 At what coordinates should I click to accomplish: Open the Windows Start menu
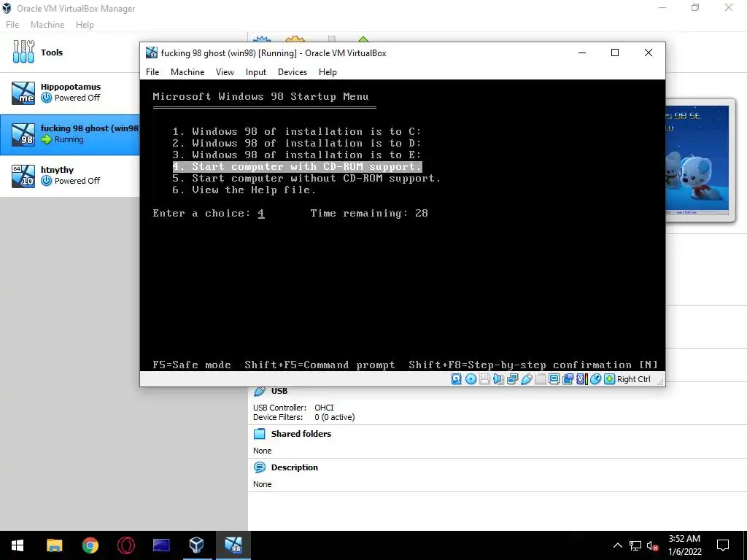(x=18, y=545)
